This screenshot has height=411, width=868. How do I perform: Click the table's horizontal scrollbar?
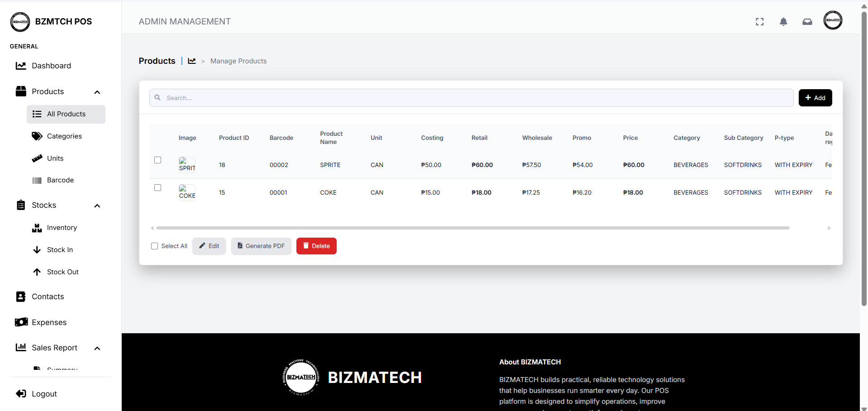(x=472, y=228)
